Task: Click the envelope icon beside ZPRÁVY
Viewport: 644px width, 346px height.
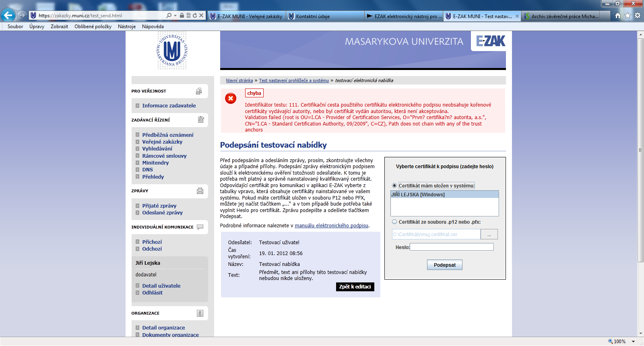Action: (200, 191)
